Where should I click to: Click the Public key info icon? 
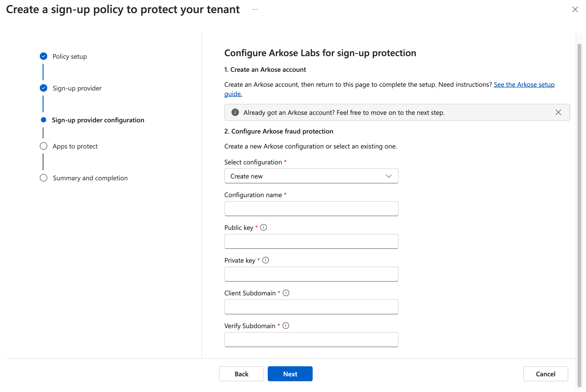[x=263, y=228]
